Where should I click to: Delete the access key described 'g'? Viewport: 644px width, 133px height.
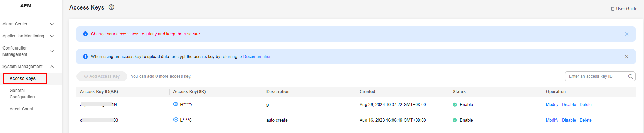[x=585, y=105]
